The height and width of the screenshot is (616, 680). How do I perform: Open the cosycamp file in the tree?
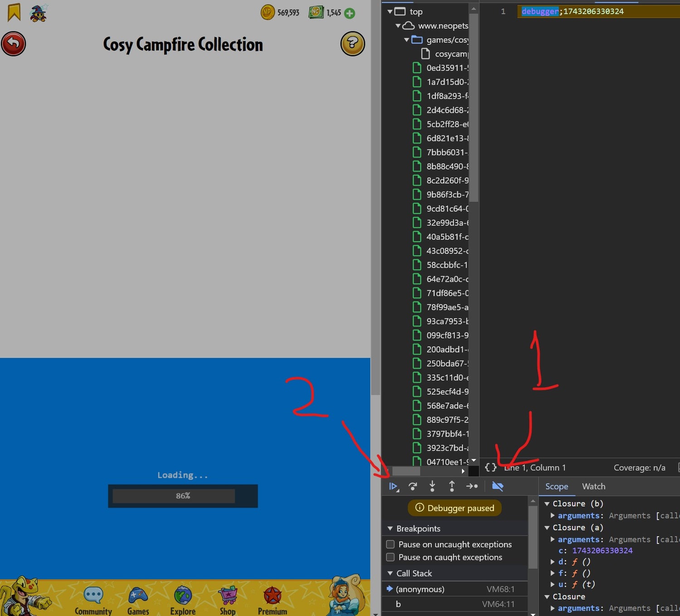pos(446,54)
